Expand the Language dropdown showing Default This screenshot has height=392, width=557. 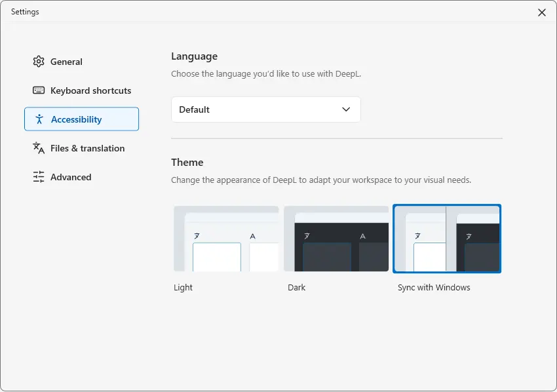(265, 109)
